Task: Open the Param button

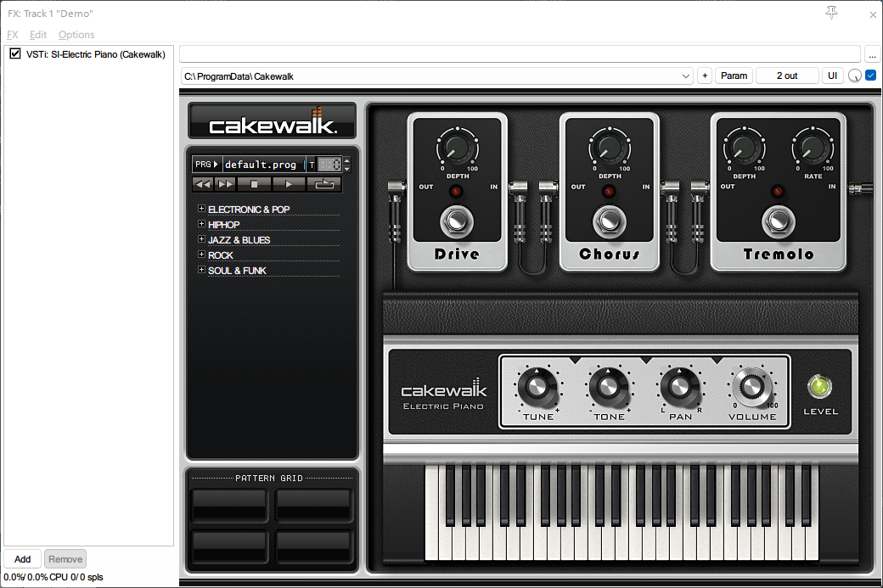Action: click(734, 76)
